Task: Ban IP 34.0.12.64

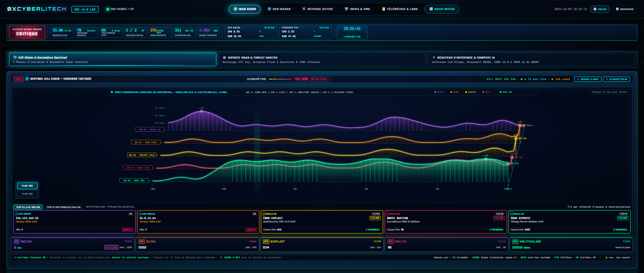Action: point(251,230)
